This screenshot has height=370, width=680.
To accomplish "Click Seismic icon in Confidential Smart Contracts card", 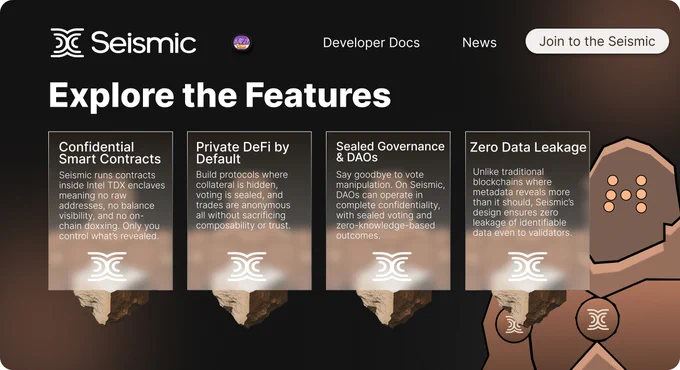I will (x=107, y=266).
